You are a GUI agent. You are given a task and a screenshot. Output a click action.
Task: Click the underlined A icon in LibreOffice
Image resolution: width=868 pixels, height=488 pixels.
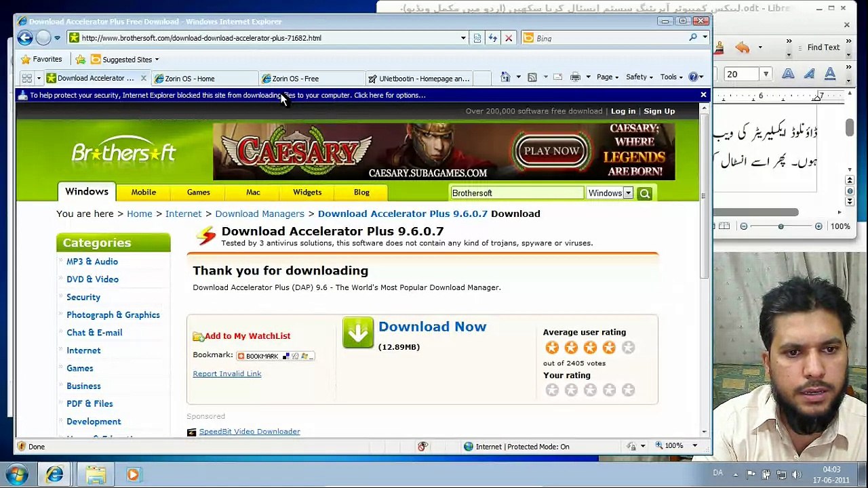tap(830, 75)
